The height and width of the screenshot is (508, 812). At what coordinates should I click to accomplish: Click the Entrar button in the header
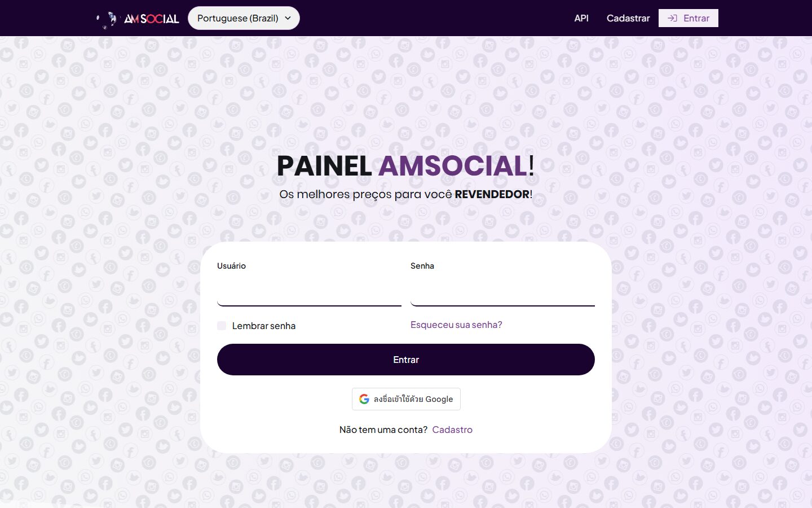[x=689, y=18]
